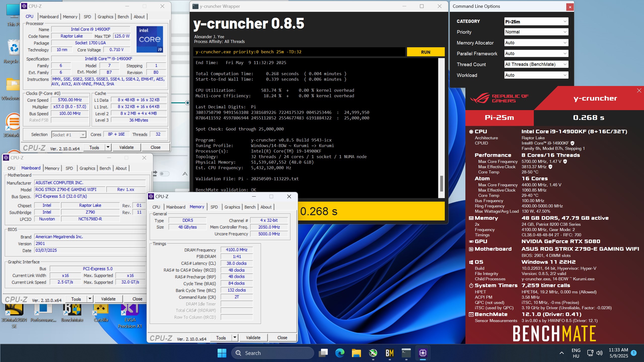Open the Xbox-style ball taskbar icon
Image resolution: width=644 pixels, height=362 pixels.
pos(373,353)
